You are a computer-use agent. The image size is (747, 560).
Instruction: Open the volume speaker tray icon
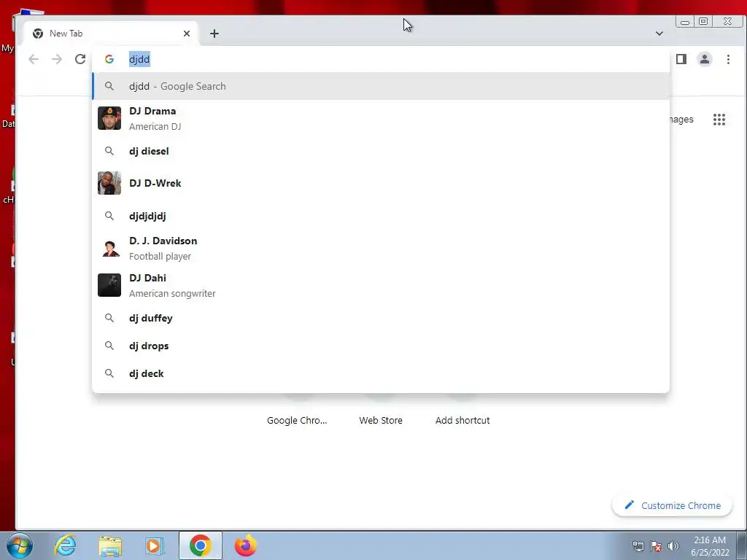coord(673,546)
